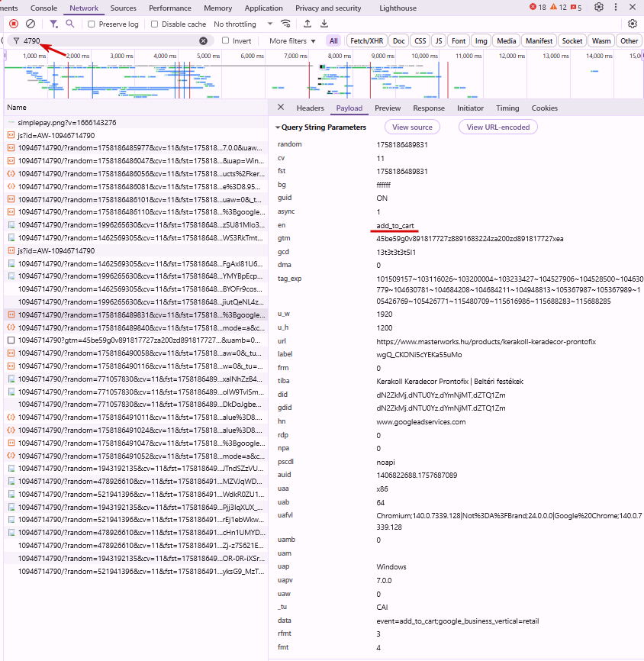Show the 18 errors indicator
The image size is (644, 661).
click(x=537, y=7)
